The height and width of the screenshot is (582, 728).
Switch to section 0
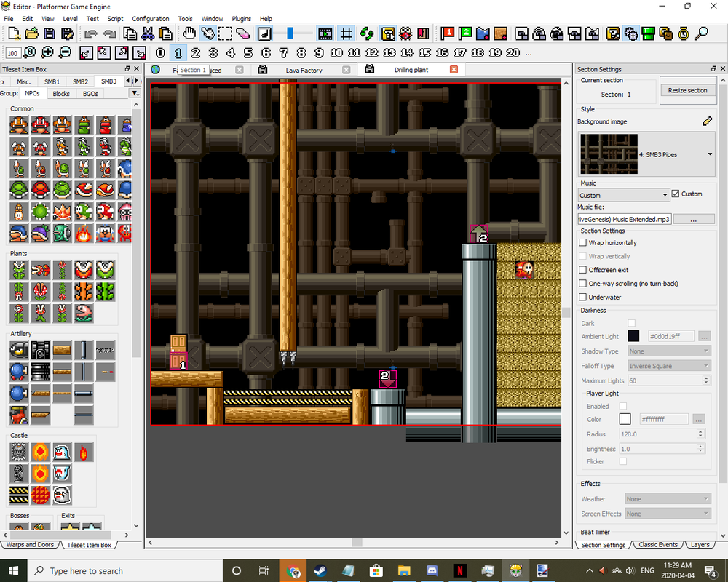pos(160,53)
